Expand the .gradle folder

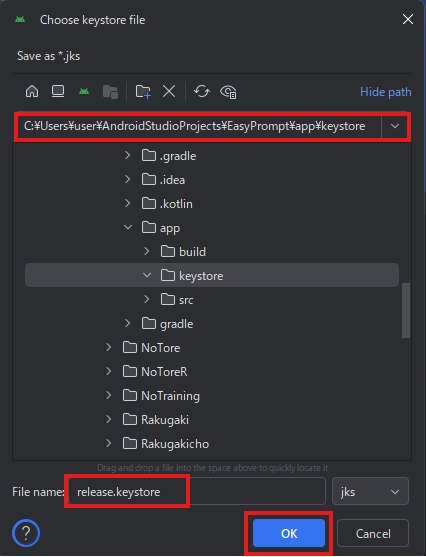(128, 155)
